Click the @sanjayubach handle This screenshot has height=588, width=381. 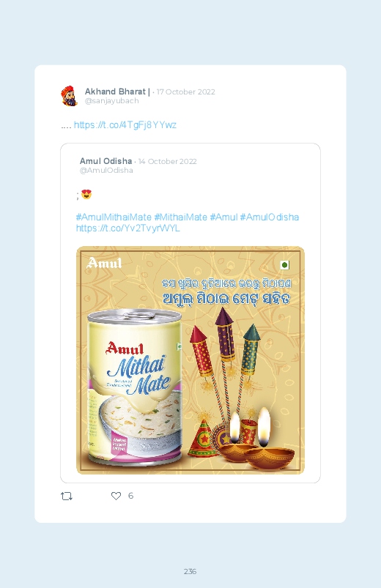[x=112, y=101]
